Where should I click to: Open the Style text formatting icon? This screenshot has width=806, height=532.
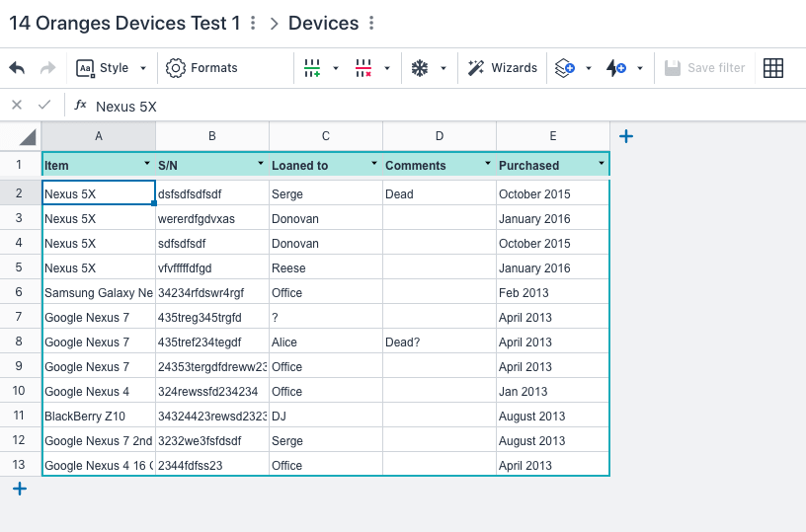tap(85, 68)
